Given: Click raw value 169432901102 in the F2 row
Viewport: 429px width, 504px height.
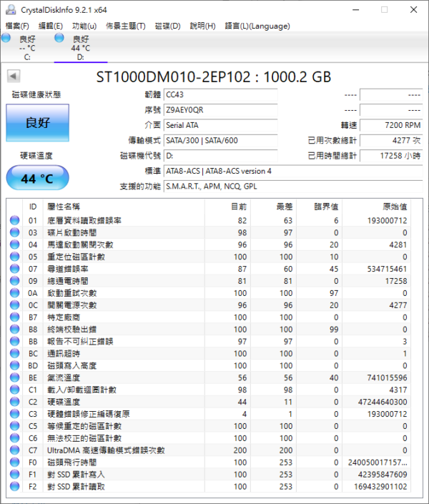Looking at the screenshot, I should [381, 487].
